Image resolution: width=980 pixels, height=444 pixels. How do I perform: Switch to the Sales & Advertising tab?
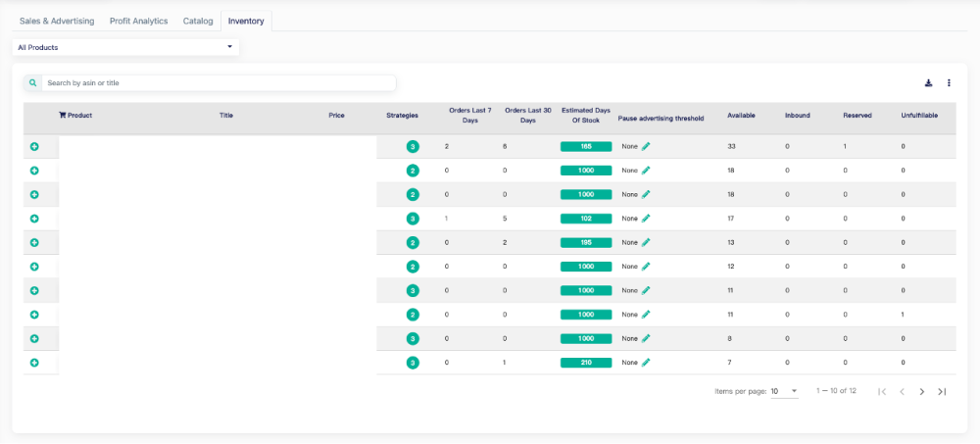pyautogui.click(x=57, y=21)
